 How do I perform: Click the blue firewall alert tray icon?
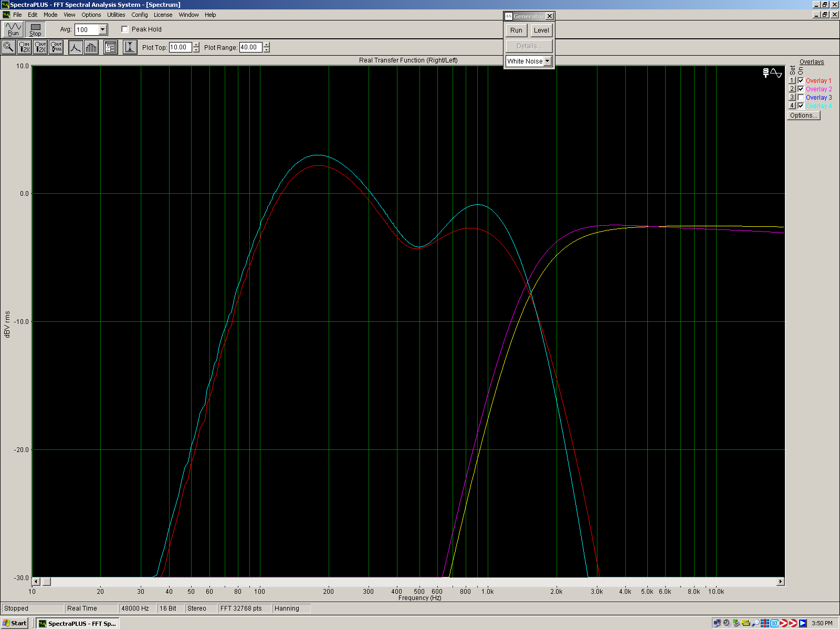coord(765,623)
